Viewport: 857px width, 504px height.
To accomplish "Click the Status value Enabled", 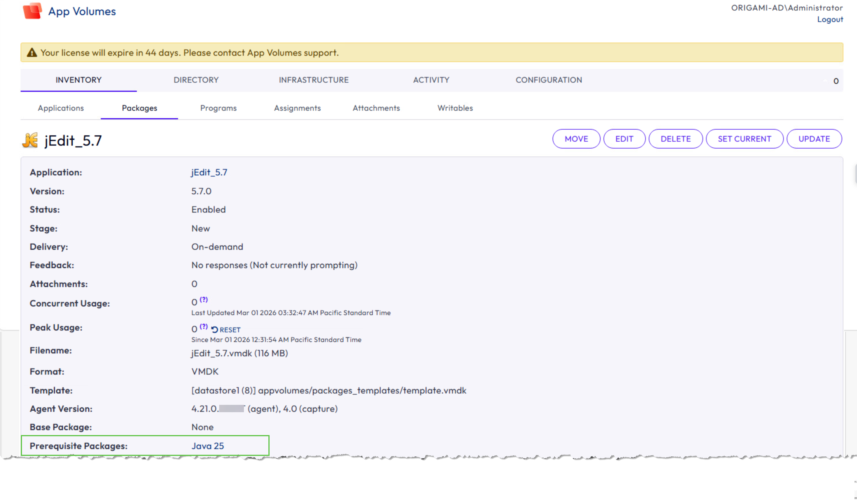I will (x=208, y=210).
